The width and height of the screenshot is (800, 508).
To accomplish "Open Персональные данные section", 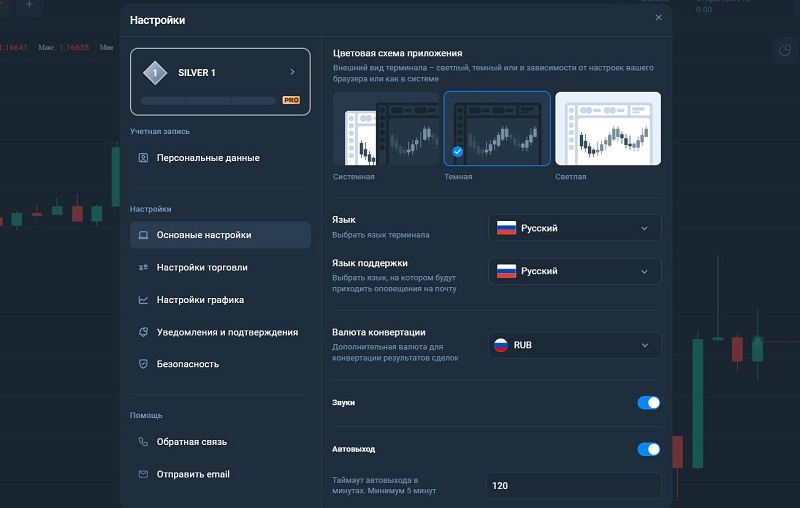I will pyautogui.click(x=220, y=158).
